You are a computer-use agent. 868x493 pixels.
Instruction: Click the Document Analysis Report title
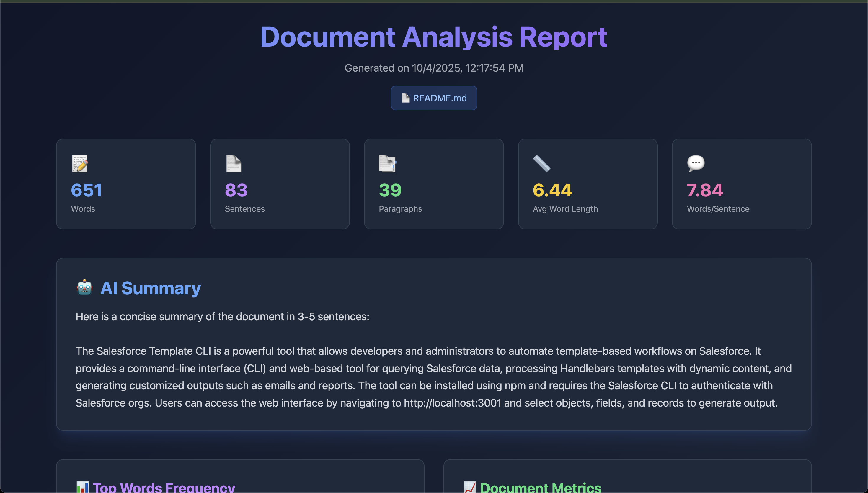coord(433,37)
